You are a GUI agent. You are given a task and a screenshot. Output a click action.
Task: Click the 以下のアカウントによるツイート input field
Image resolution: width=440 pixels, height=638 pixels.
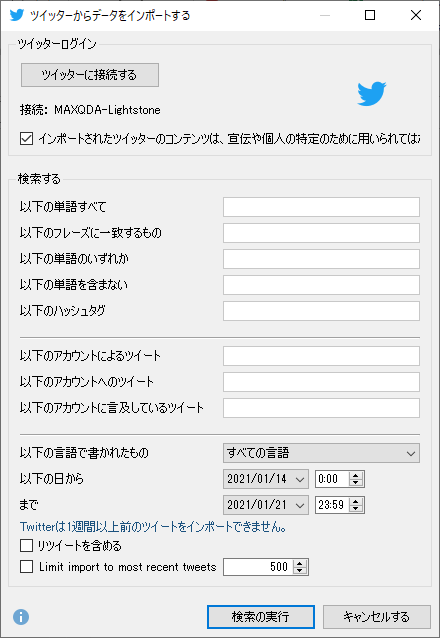point(321,356)
